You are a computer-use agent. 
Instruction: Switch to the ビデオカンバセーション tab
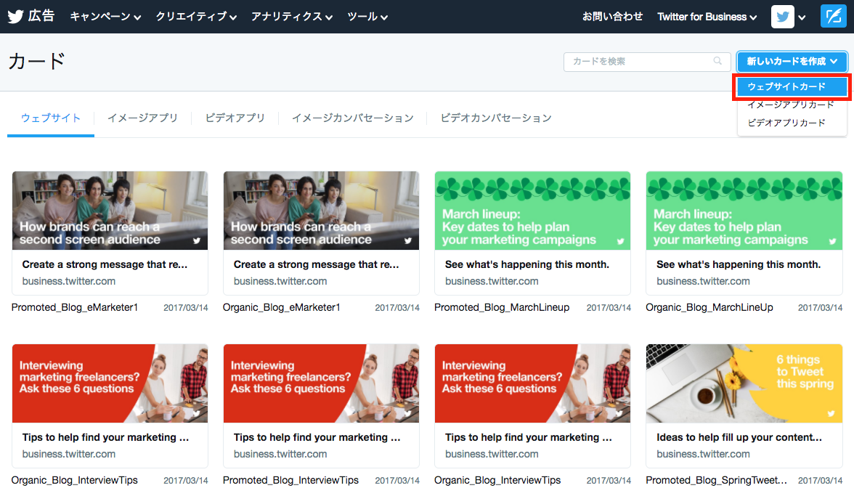(495, 118)
